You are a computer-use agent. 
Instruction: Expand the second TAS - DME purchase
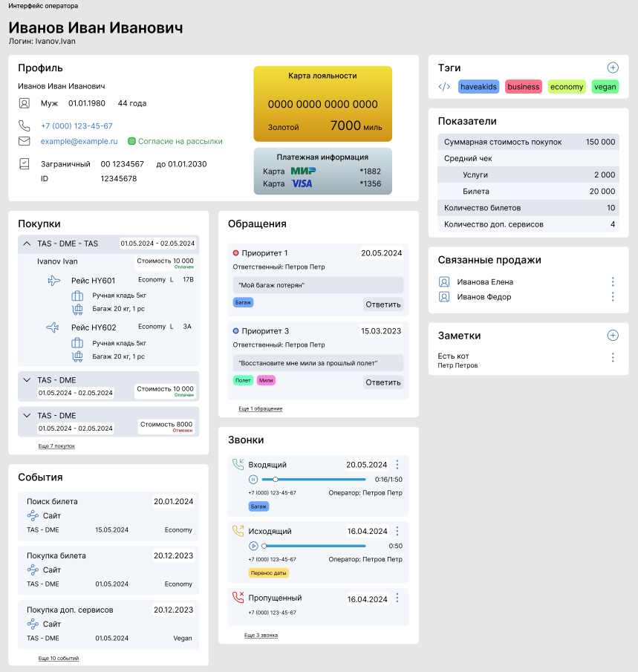[27, 379]
